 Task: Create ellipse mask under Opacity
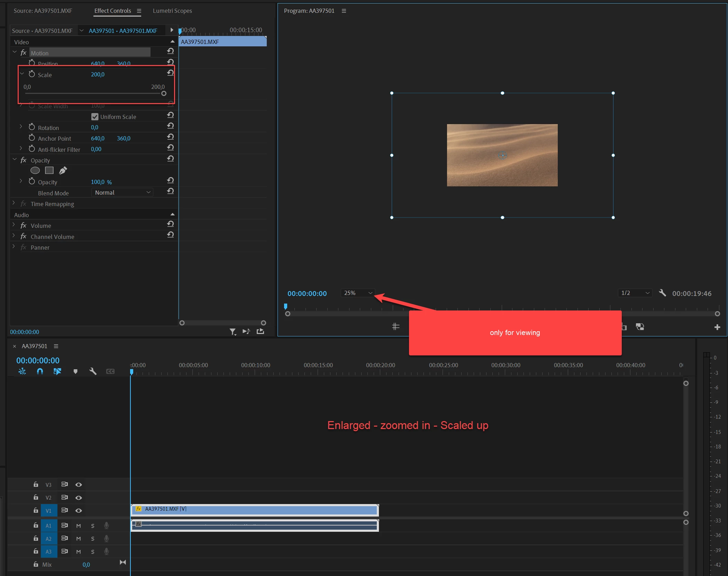[x=35, y=170]
